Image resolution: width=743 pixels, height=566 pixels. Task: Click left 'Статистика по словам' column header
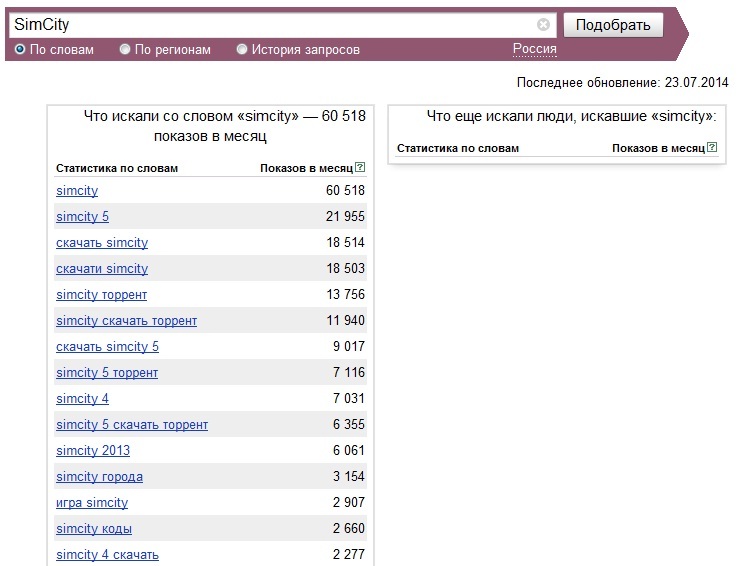coord(117,168)
